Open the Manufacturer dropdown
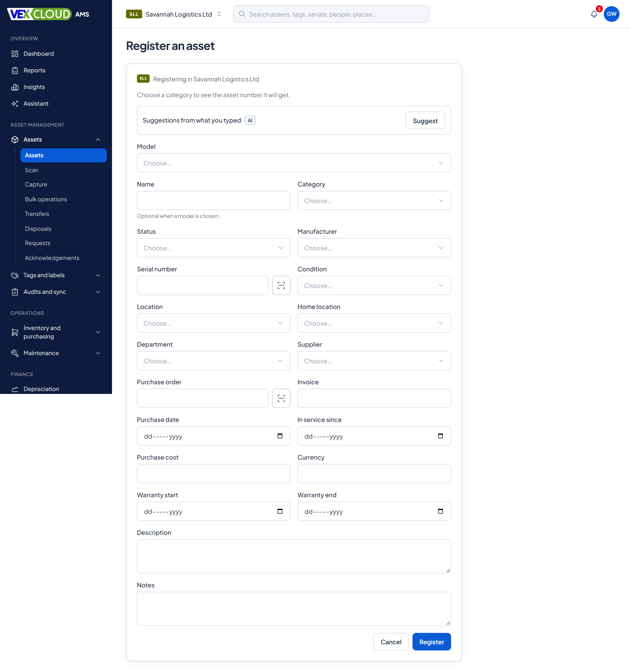Image resolution: width=630 pixels, height=672 pixels. pos(374,248)
